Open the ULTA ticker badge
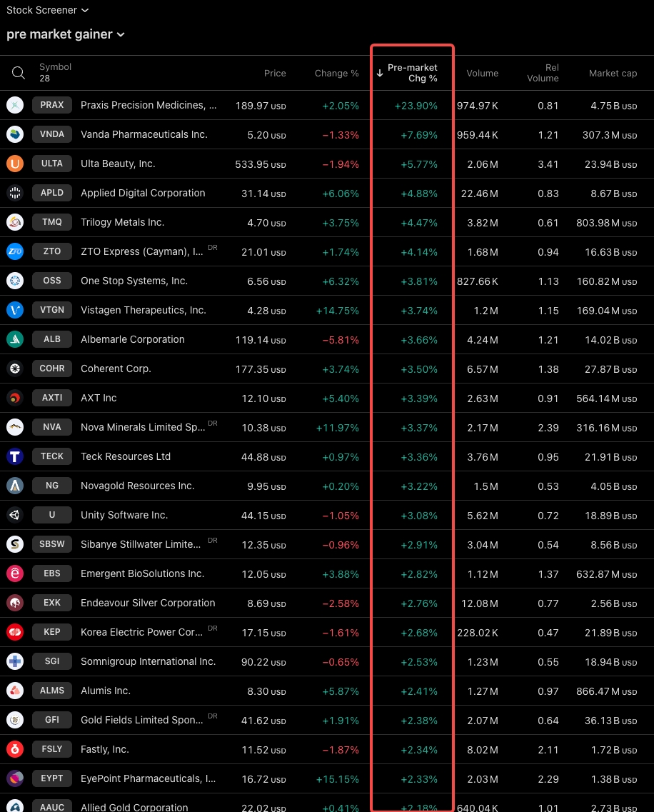The image size is (654, 812). click(52, 164)
